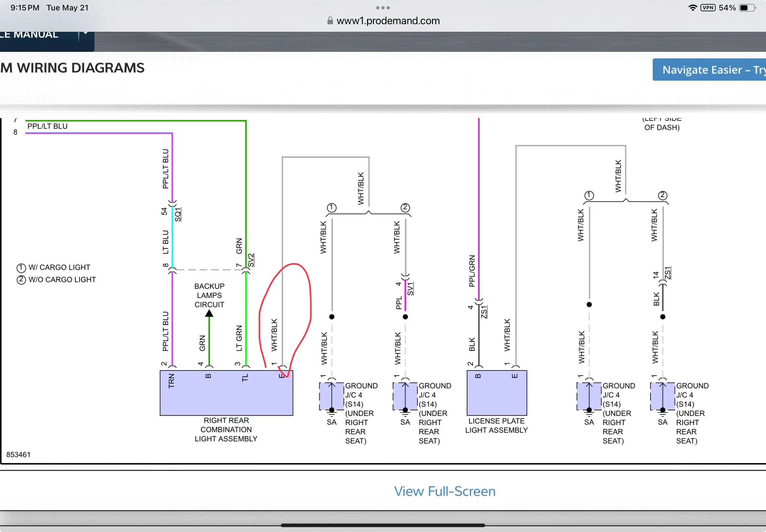This screenshot has width=766, height=532.
Task: Tap the Wi-Fi status icon
Action: 693,8
